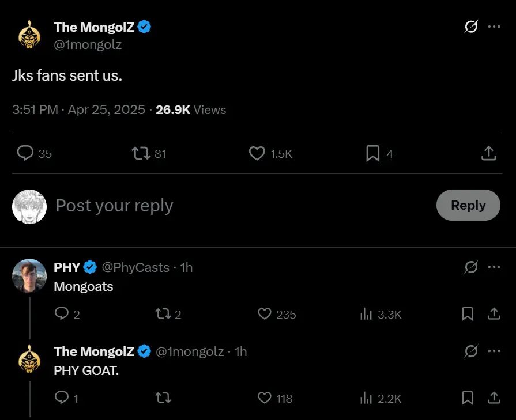Open PHY's profile picture

pyautogui.click(x=29, y=276)
